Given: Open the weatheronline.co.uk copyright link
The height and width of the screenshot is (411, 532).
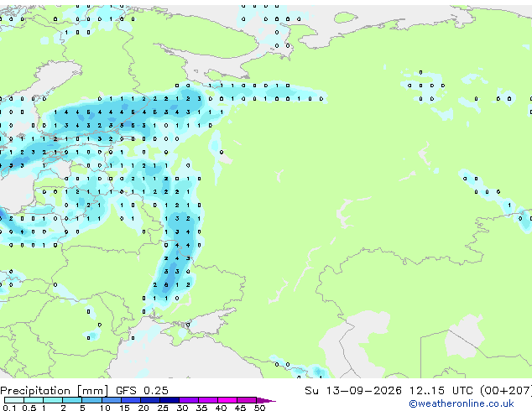Looking at the screenshot, I should (461, 403).
